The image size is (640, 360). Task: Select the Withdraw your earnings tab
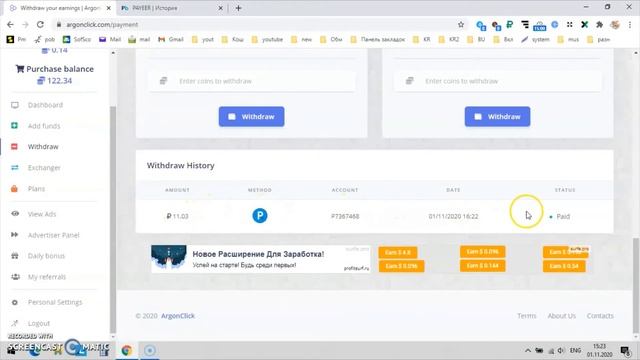coord(60,8)
